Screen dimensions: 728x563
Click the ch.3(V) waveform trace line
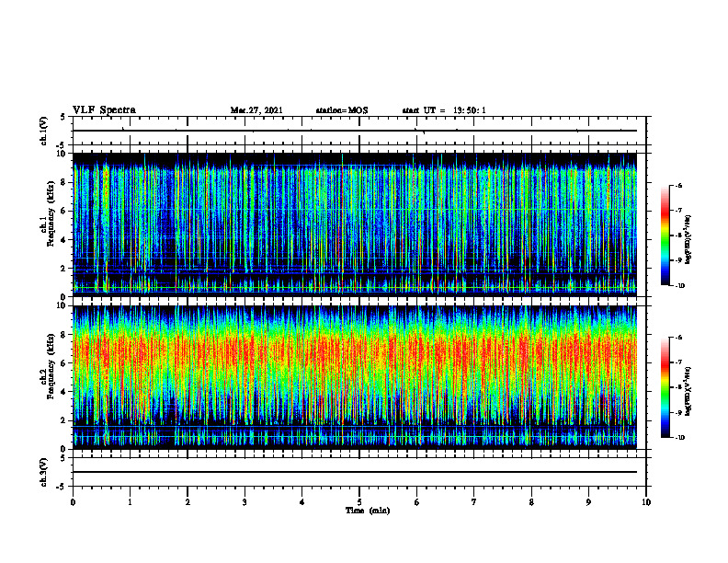[x=355, y=472]
